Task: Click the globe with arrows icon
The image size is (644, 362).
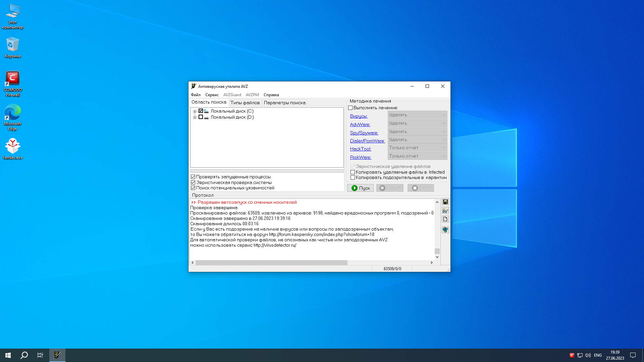Action: coord(445,230)
